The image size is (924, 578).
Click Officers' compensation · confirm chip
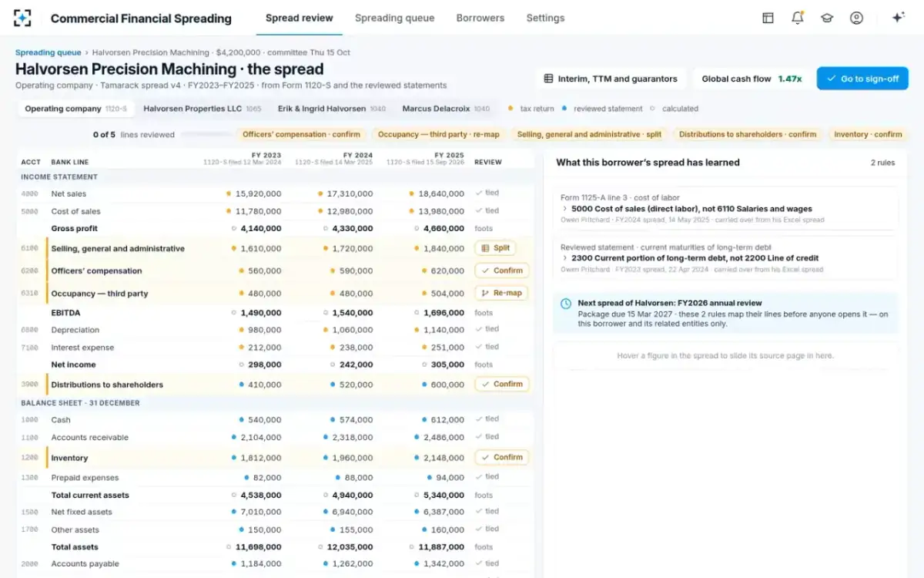[301, 134]
